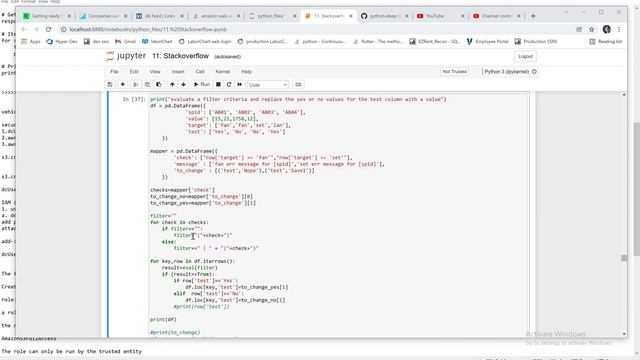Click the Jupyter logo

[126, 56]
